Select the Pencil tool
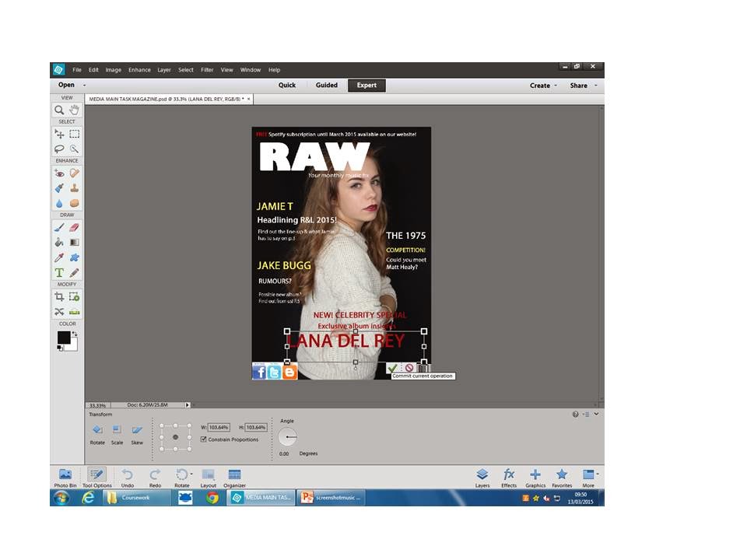The image size is (747, 560). click(x=75, y=273)
